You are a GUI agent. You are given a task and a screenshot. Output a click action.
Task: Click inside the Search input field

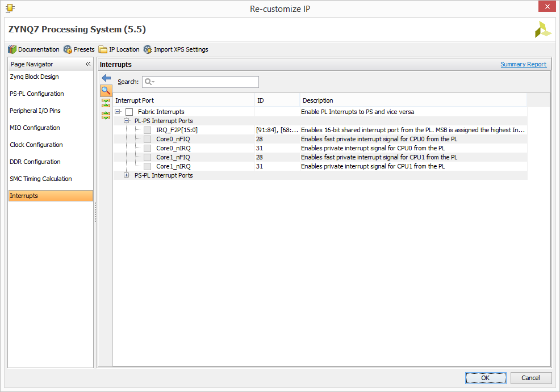click(200, 82)
